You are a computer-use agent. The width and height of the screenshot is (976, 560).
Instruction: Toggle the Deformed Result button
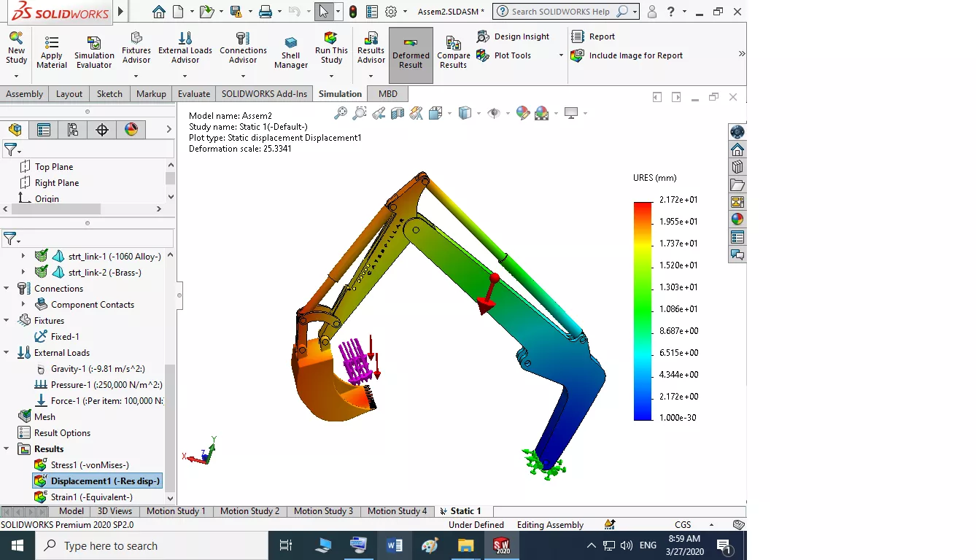click(411, 55)
